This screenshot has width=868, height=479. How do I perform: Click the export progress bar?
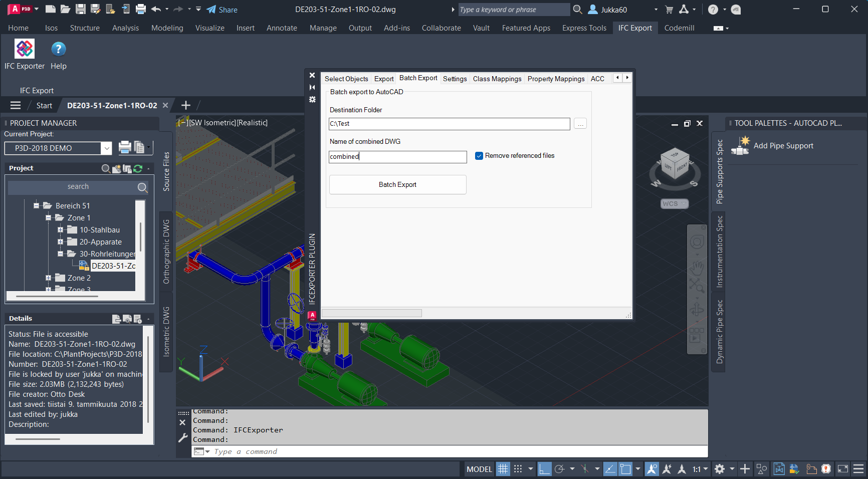(371, 313)
